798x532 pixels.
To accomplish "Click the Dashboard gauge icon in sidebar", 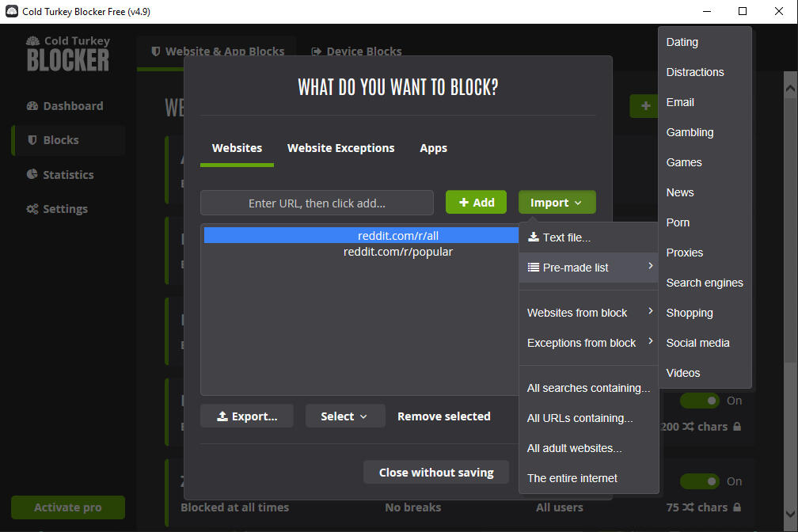I will tap(32, 106).
